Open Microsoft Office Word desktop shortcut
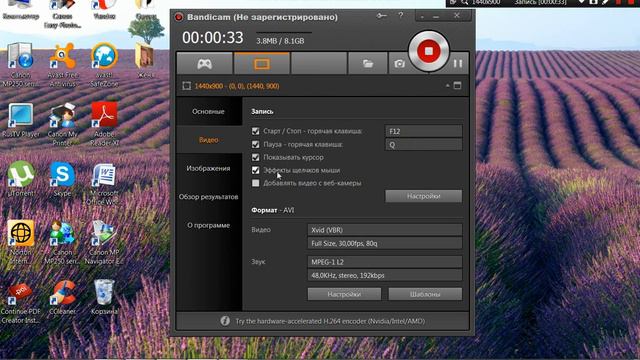The width and height of the screenshot is (640, 360). 103,184
